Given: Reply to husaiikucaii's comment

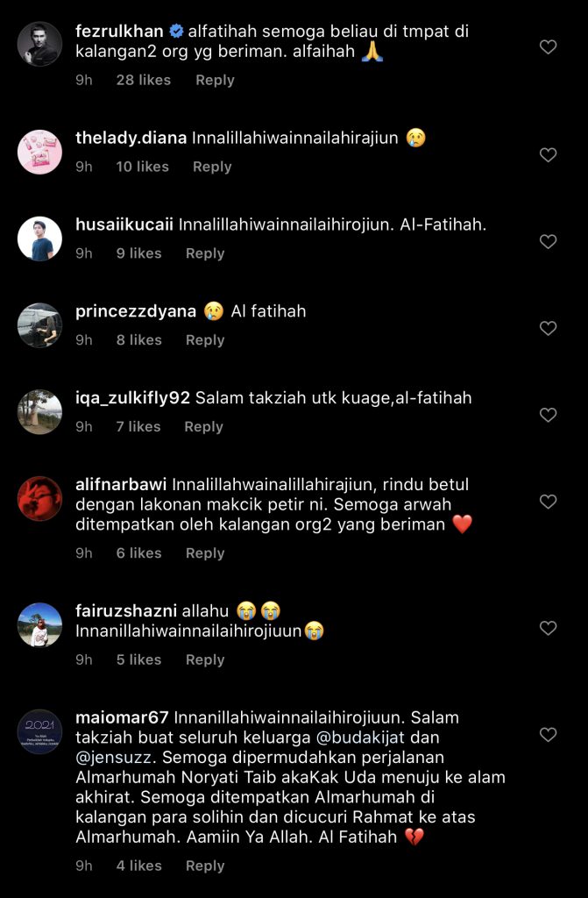Looking at the screenshot, I should tap(205, 253).
